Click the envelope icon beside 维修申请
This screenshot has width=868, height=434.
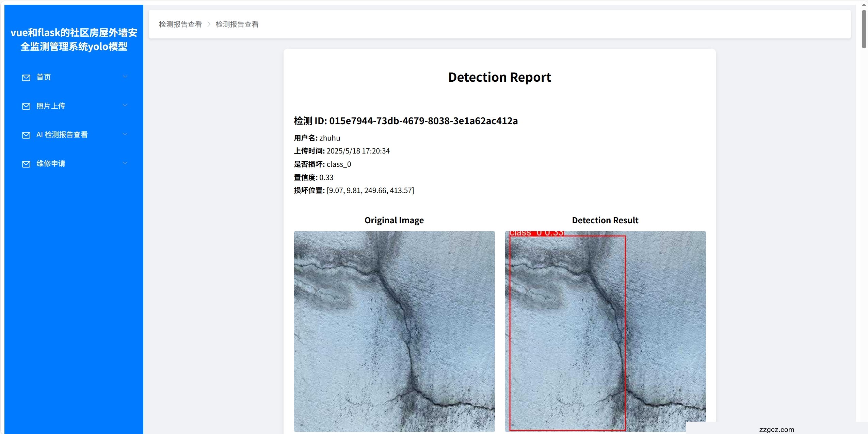(x=26, y=164)
